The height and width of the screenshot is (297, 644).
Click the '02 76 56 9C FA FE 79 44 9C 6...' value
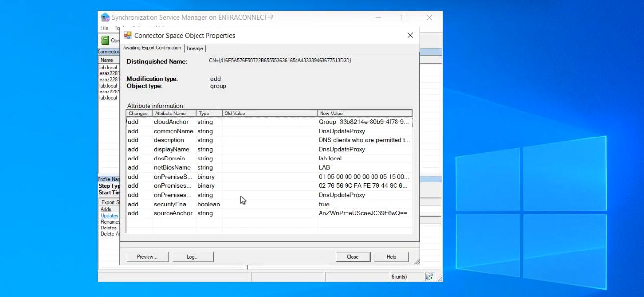coord(363,186)
